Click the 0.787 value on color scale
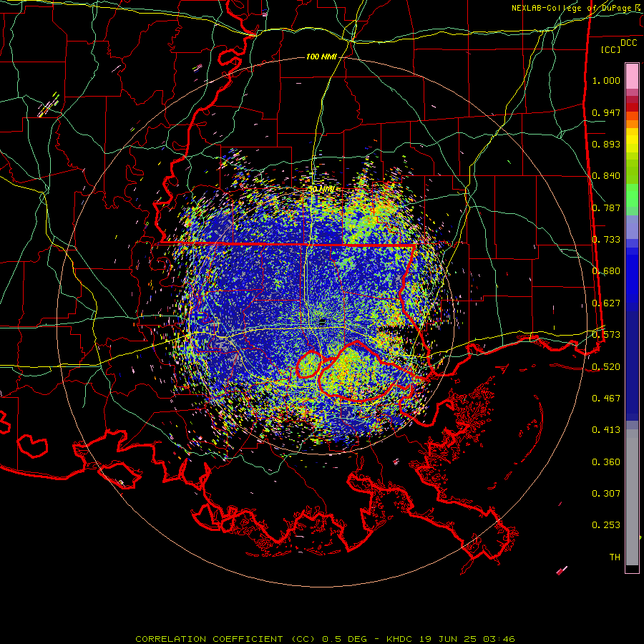This screenshot has width=644, height=644. coord(606,208)
